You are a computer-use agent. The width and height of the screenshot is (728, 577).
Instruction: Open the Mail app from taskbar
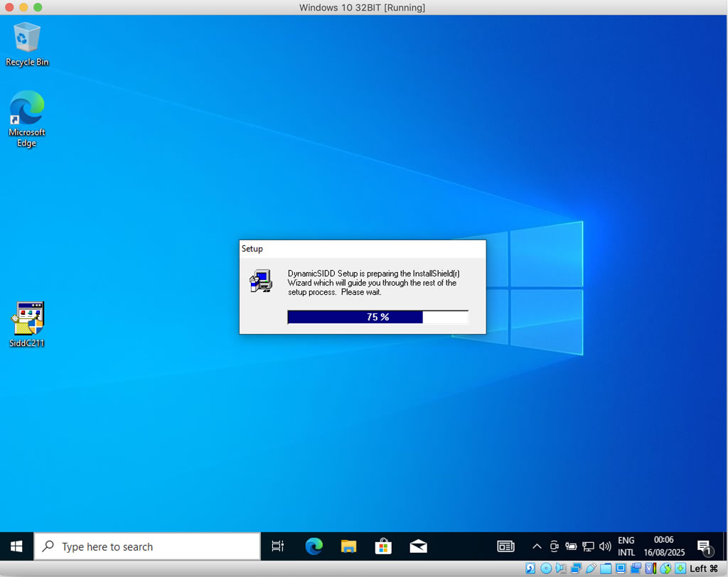pyautogui.click(x=418, y=546)
